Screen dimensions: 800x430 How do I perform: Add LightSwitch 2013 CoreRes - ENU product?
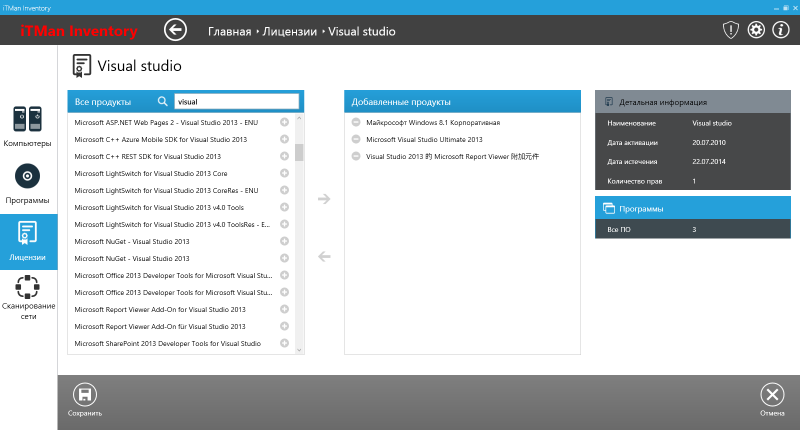pos(285,190)
